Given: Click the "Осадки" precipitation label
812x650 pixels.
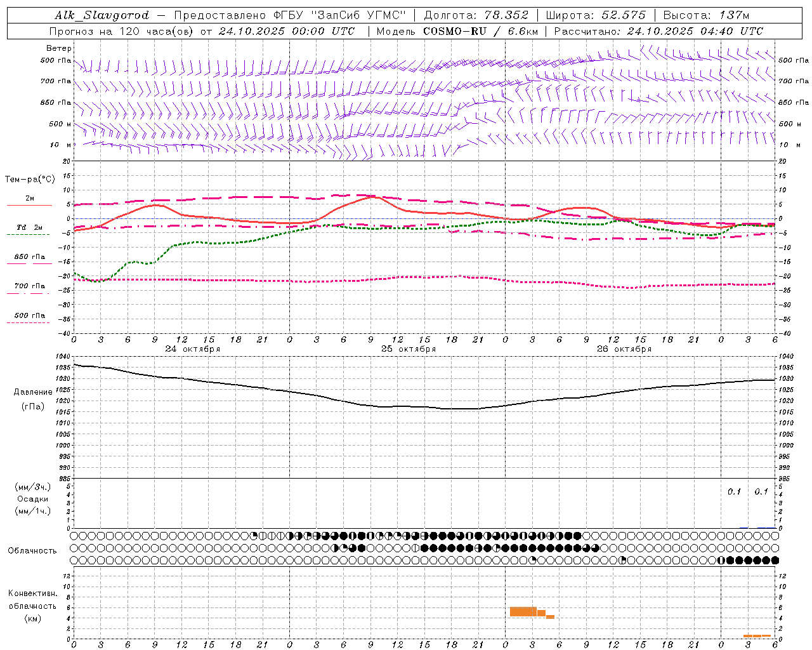Looking at the screenshot, I should click(x=33, y=499).
